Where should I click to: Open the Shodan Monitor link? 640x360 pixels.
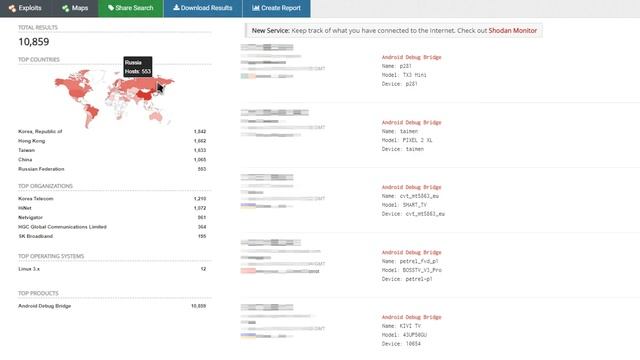pyautogui.click(x=513, y=31)
